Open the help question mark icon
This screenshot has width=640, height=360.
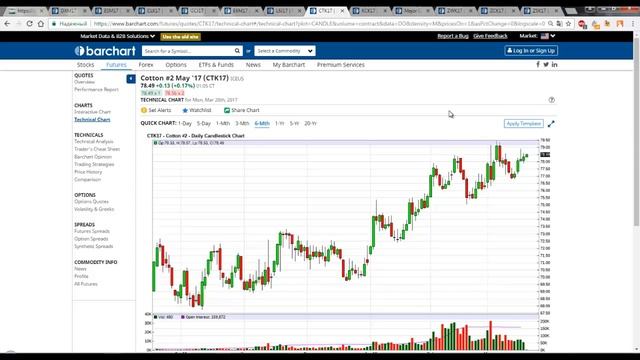coord(551,100)
